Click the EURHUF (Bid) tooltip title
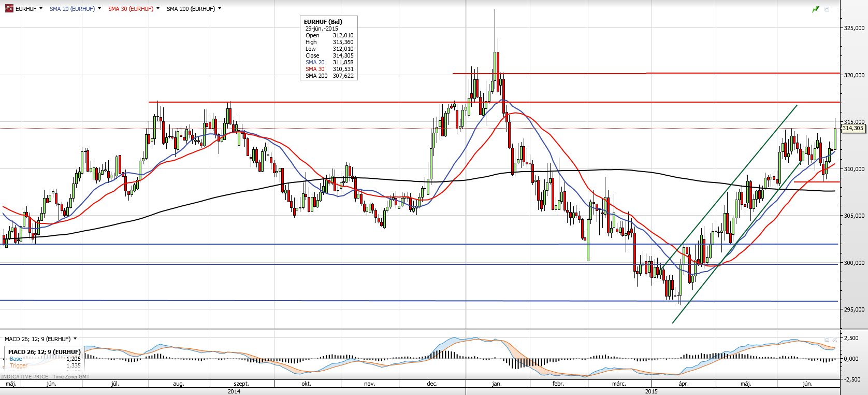This screenshot has height=395, width=868. tap(323, 22)
